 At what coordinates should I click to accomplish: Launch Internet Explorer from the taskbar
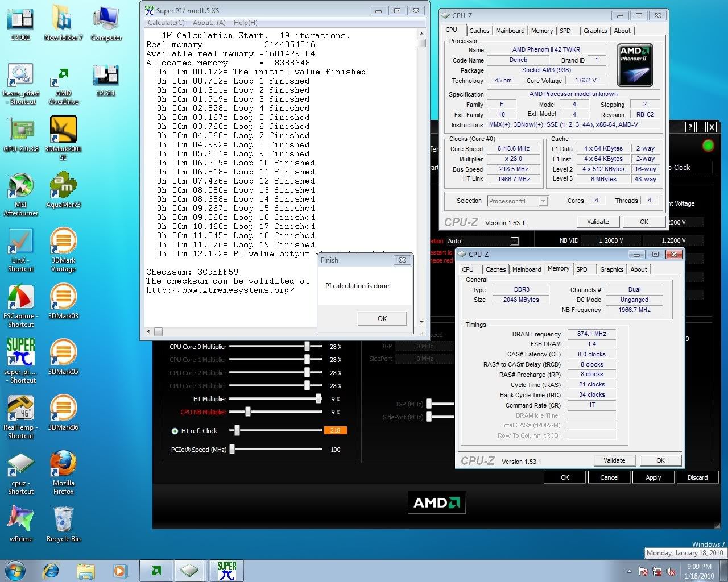(x=51, y=571)
